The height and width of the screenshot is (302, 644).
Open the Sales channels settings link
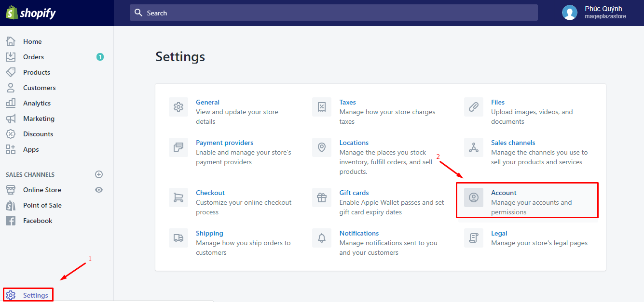[x=513, y=143]
